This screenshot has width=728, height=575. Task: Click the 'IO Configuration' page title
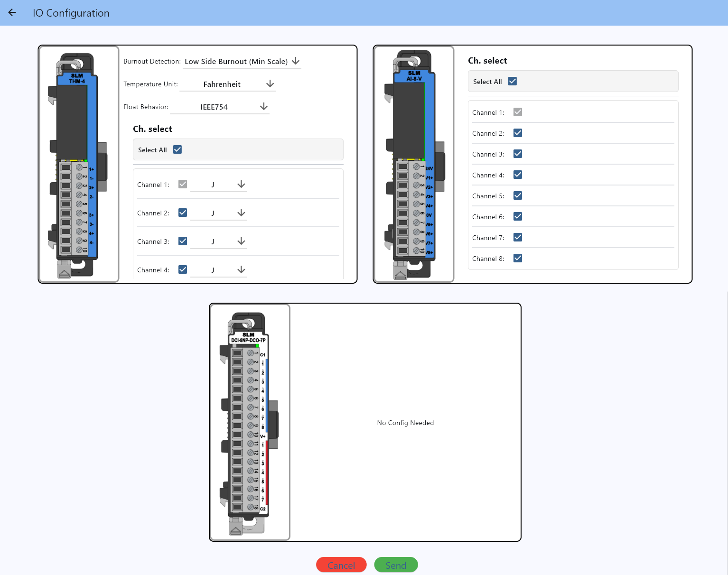(71, 13)
